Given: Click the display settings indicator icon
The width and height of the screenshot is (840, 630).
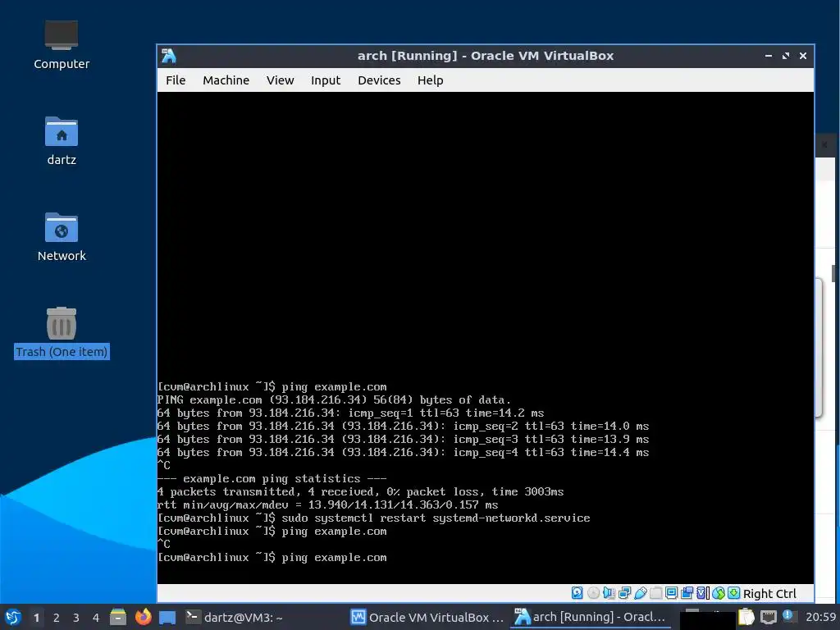Looking at the screenshot, I should pos(671,592).
